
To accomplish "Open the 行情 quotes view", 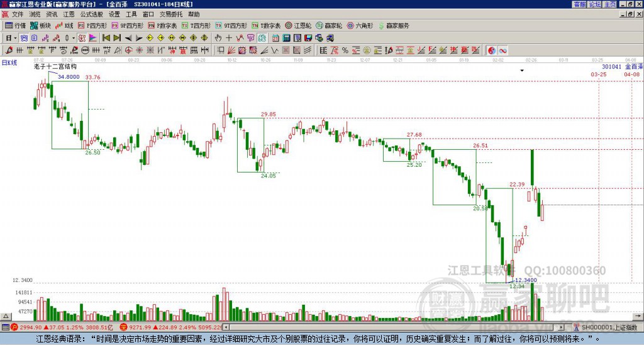I will tap(16, 25).
